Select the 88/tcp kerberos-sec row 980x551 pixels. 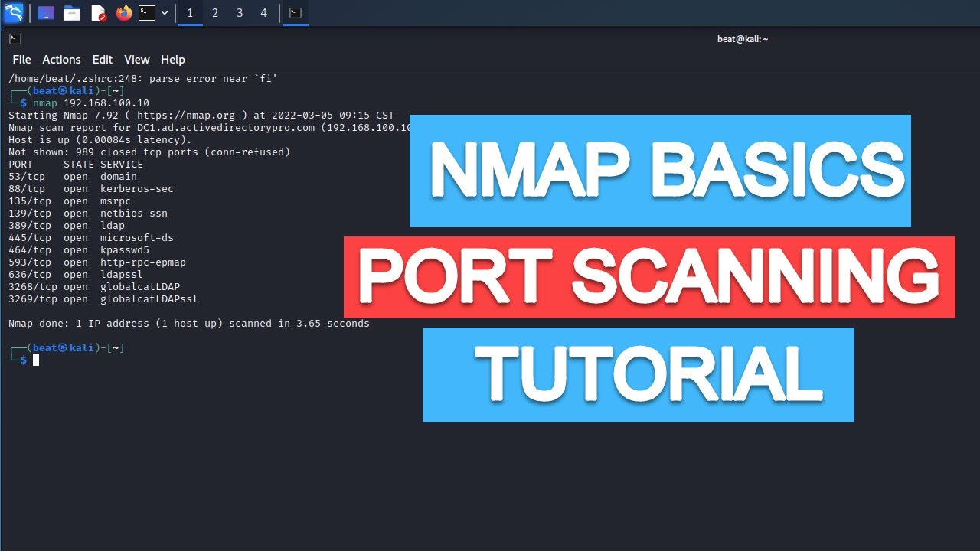coord(91,189)
